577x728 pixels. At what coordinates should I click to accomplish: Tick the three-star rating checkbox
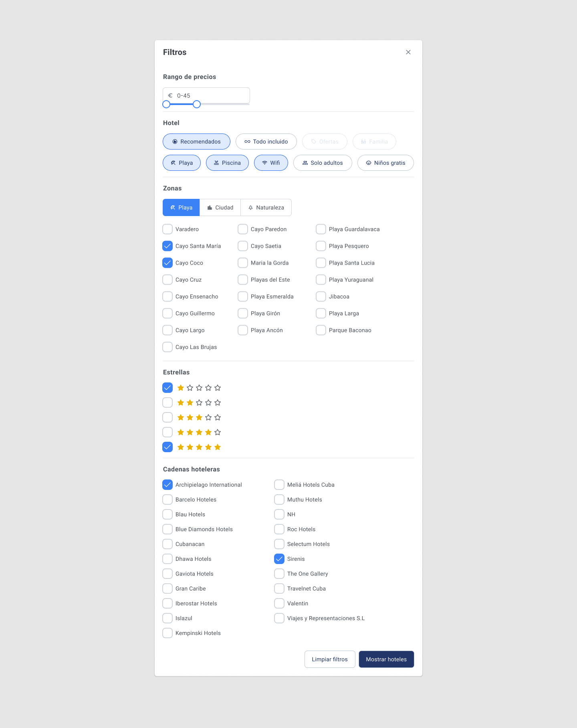click(x=167, y=417)
